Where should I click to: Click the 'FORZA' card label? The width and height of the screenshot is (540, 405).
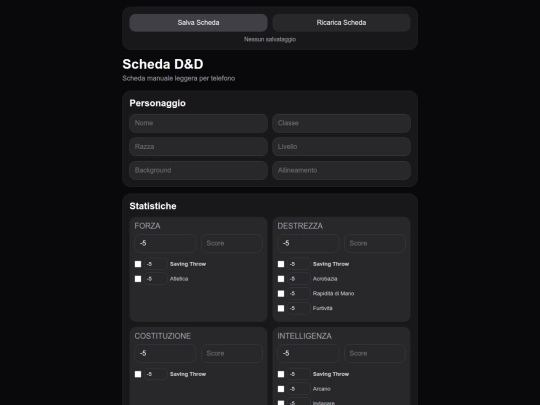click(x=147, y=226)
